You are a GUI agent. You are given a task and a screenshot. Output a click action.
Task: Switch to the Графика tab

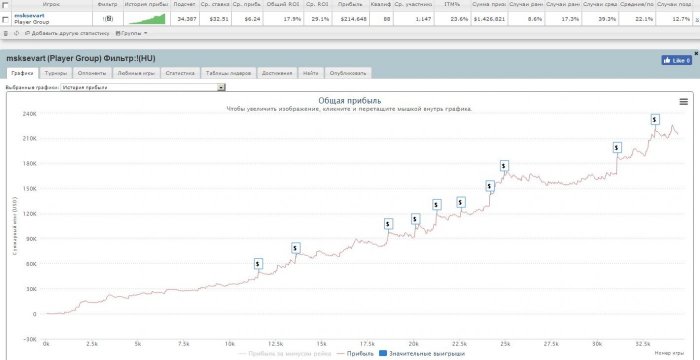[22, 73]
